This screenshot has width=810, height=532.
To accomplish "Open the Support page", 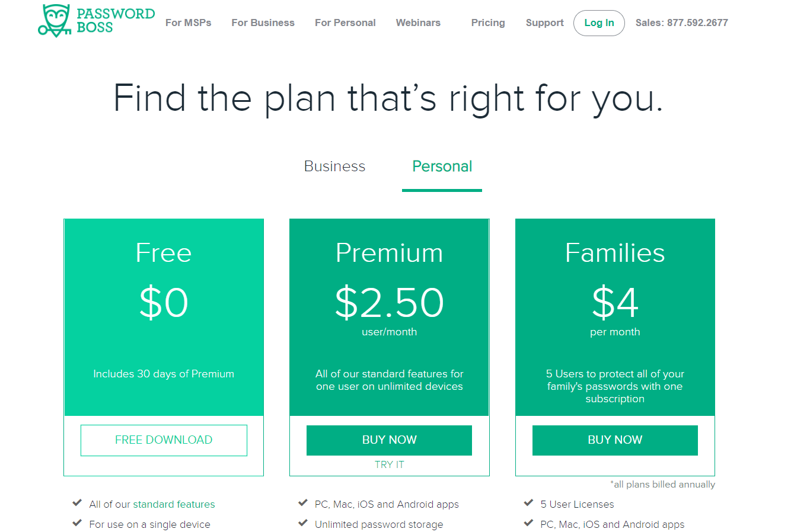I will point(544,23).
